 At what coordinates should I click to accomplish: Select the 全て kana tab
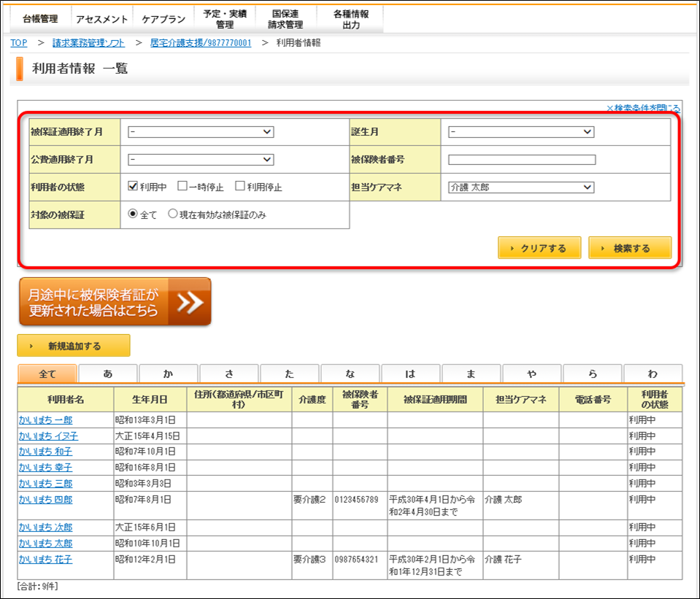point(47,374)
